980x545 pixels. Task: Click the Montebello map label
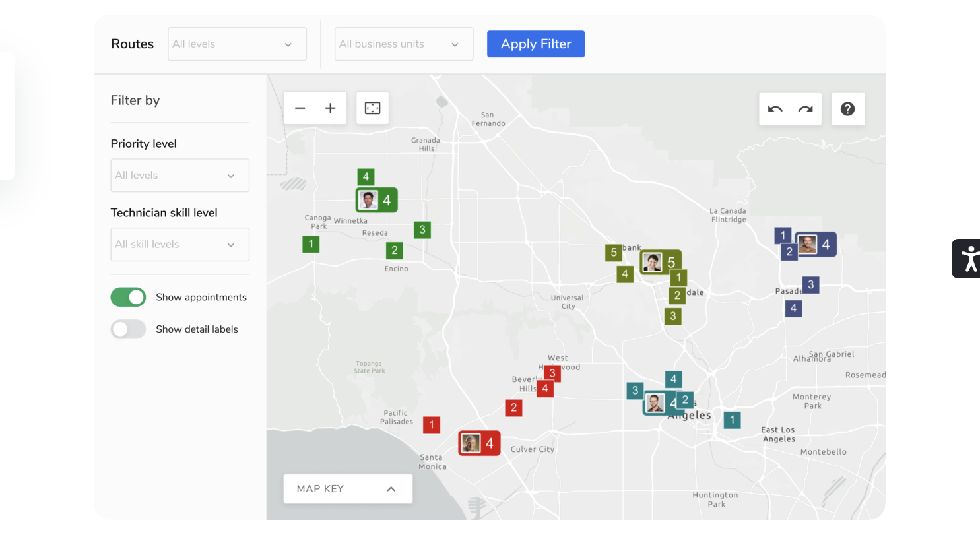coord(824,452)
